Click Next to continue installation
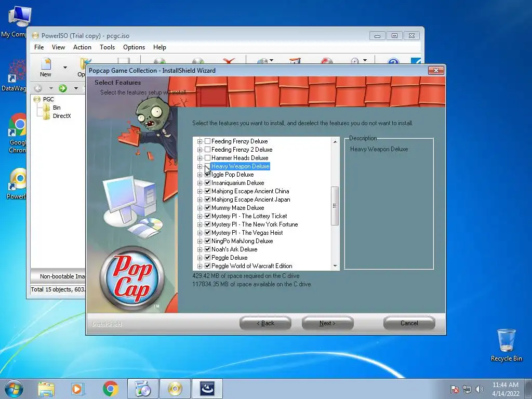 tap(327, 323)
